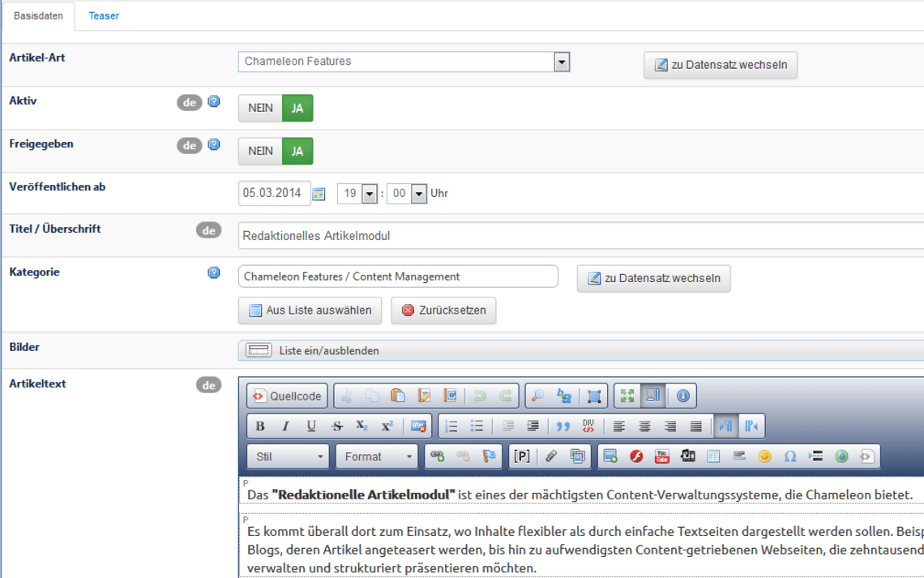
Task: Increase the paragraph indent
Action: tap(533, 426)
